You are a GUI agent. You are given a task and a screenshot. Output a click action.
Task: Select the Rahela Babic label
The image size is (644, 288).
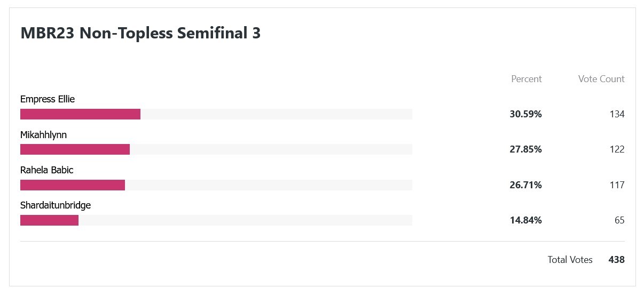pyautogui.click(x=46, y=170)
